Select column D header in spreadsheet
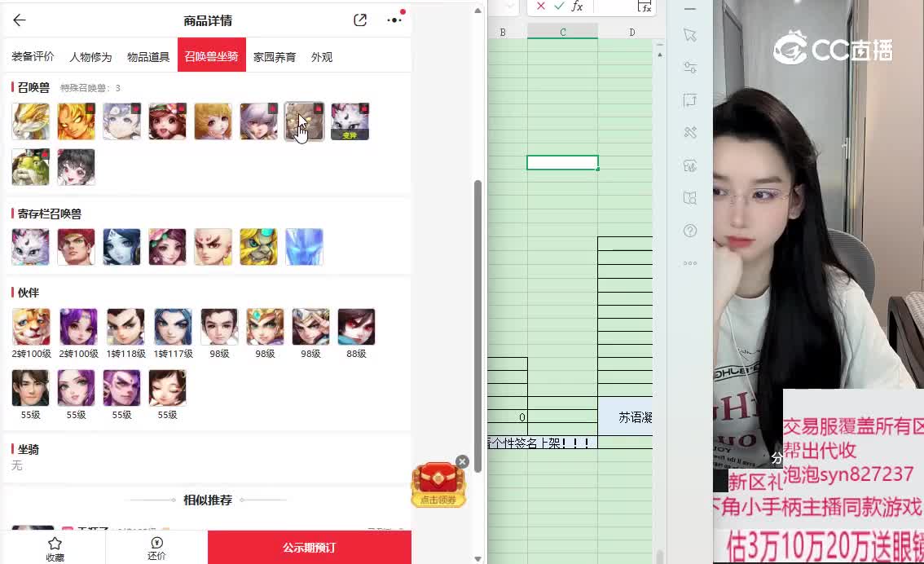 click(631, 32)
